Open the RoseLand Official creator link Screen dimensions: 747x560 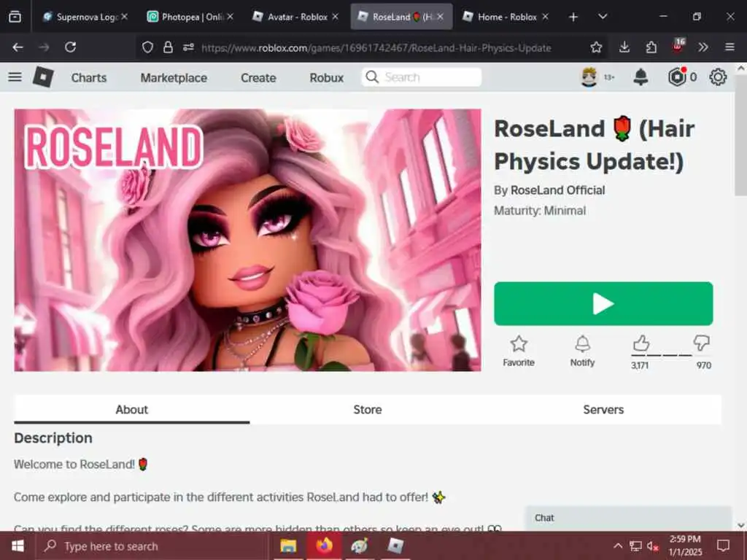tap(557, 190)
